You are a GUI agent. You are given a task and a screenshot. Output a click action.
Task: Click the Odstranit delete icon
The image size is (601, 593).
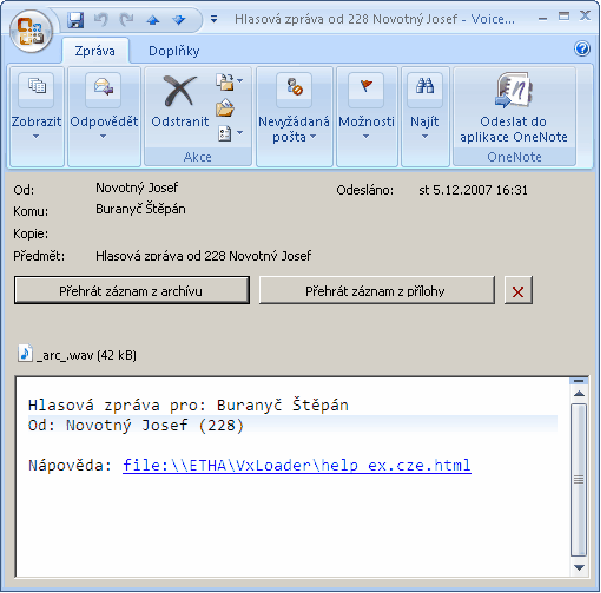click(x=180, y=92)
